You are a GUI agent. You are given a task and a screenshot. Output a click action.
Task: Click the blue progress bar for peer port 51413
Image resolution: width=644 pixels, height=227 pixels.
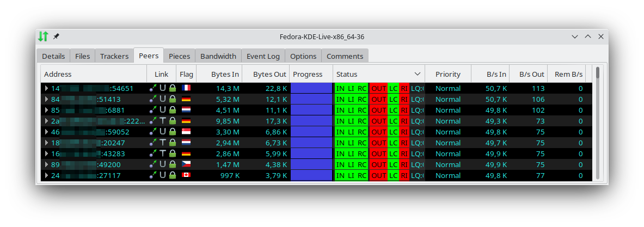pyautogui.click(x=311, y=99)
